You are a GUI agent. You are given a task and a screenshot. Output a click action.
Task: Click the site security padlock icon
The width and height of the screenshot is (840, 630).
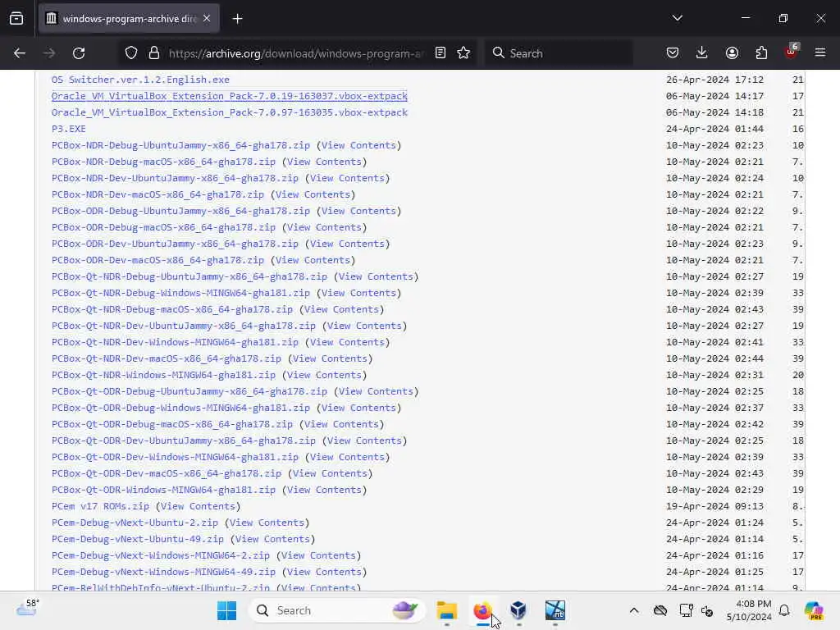click(154, 53)
